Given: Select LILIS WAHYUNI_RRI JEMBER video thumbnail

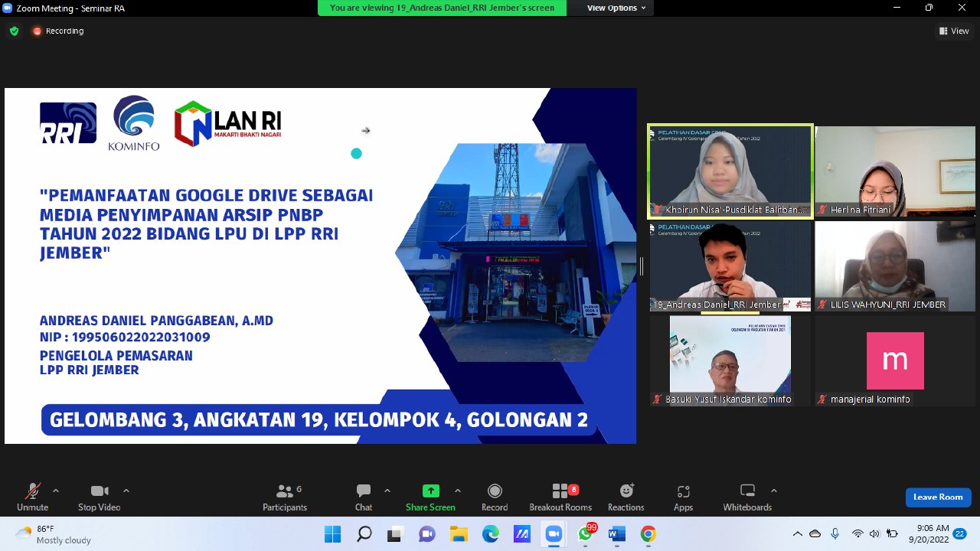Looking at the screenshot, I should [895, 266].
